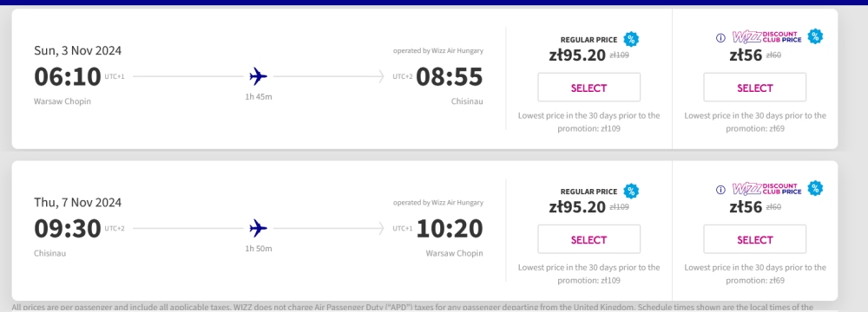
Task: Select regular price for Thu 7 Nov flight
Action: coord(589,239)
